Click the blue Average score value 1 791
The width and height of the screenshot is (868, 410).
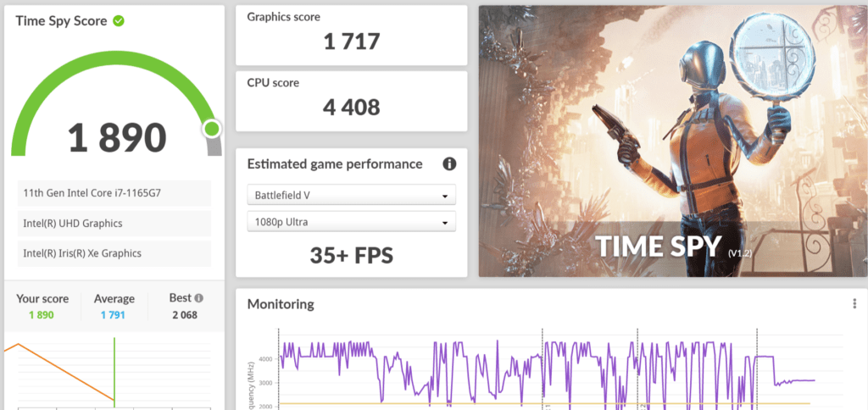pos(114,315)
